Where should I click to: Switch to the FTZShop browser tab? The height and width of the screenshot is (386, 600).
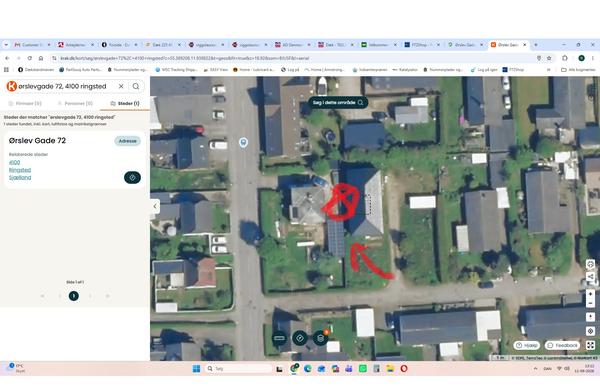pyautogui.click(x=422, y=45)
